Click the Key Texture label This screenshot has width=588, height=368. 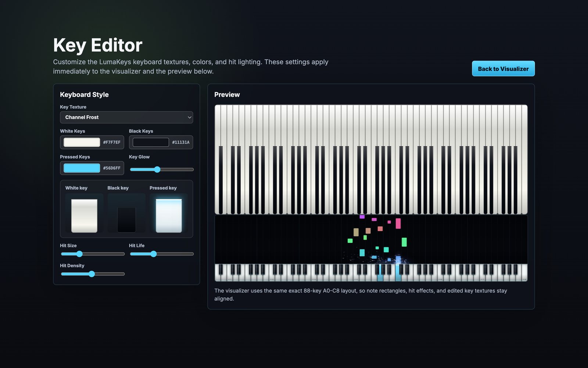coord(73,107)
